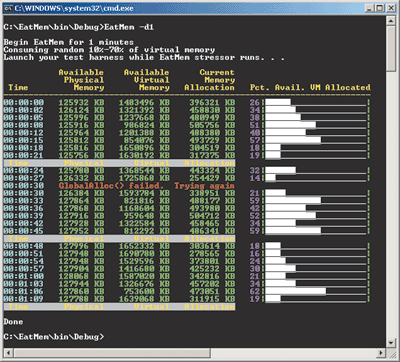Close the cmd.exe window
The width and height of the screenshot is (400, 362).
pos(391,8)
